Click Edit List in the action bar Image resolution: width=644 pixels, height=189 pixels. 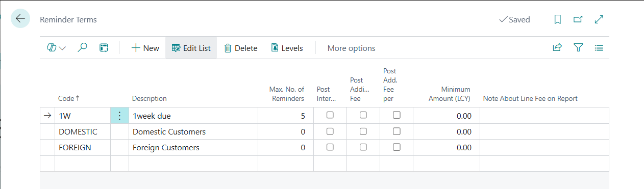(x=191, y=48)
